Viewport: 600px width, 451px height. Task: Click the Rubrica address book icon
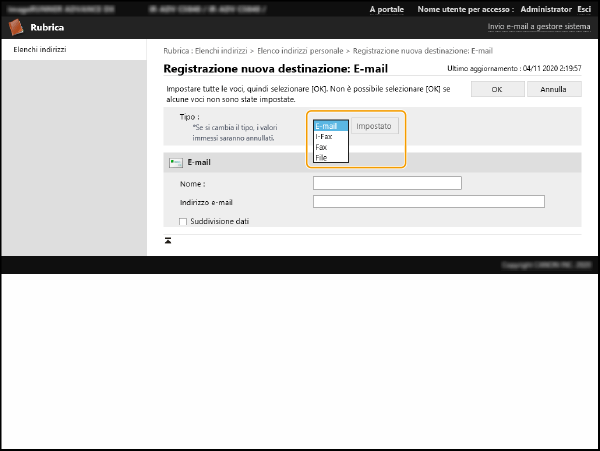[15, 28]
